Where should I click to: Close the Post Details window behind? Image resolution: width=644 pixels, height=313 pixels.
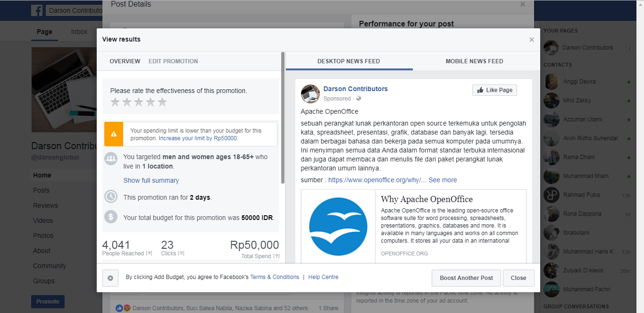523,4
